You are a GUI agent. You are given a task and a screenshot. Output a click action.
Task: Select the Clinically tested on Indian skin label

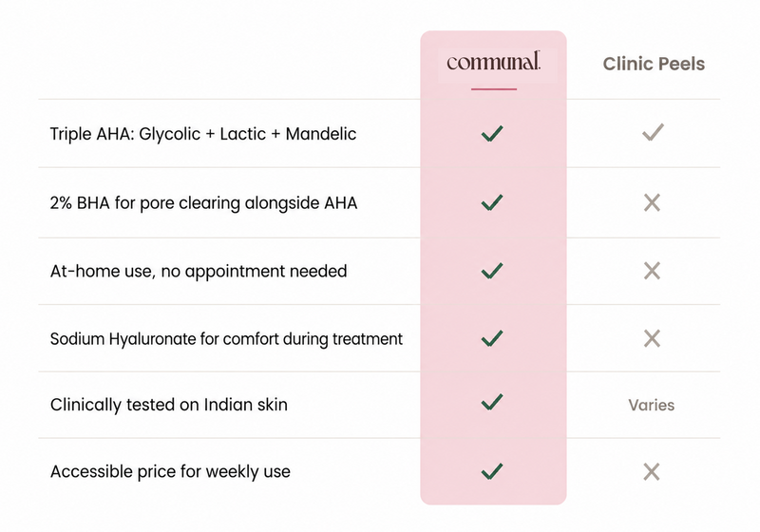169,405
